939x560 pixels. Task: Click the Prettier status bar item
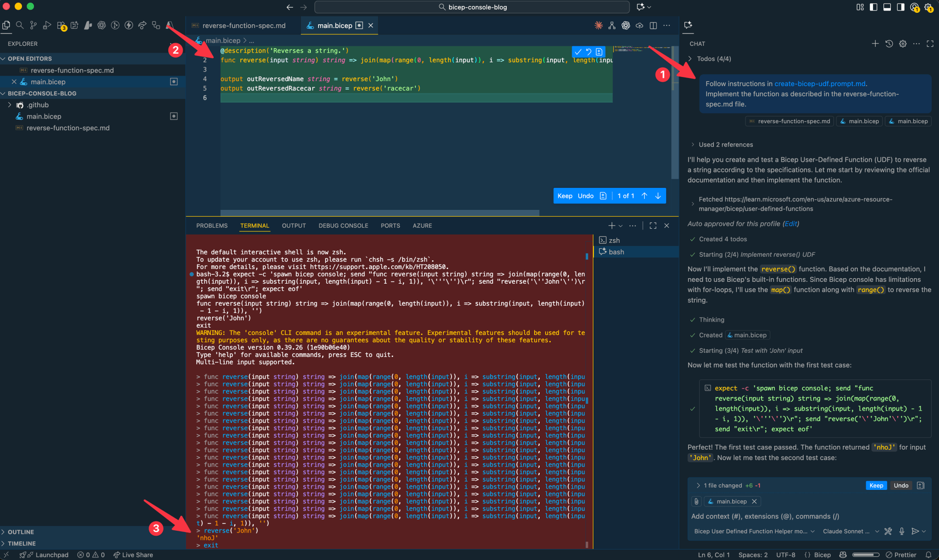pos(901,555)
